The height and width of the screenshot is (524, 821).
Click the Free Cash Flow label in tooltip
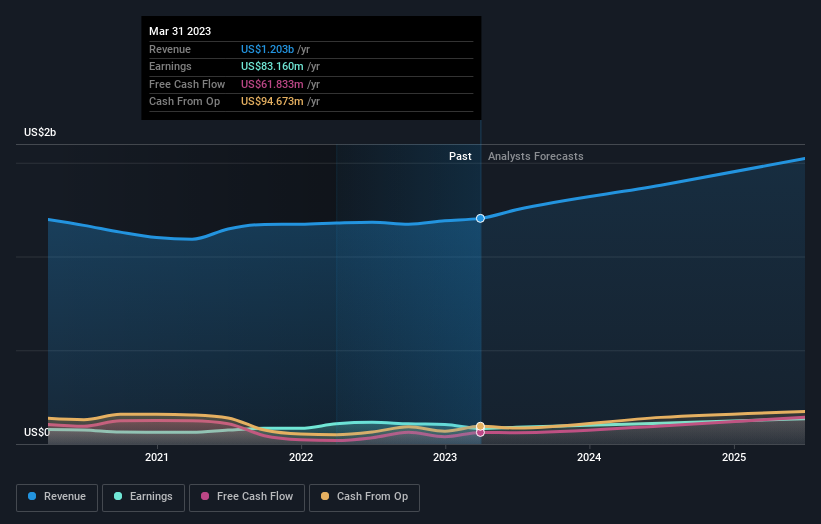tap(187, 84)
